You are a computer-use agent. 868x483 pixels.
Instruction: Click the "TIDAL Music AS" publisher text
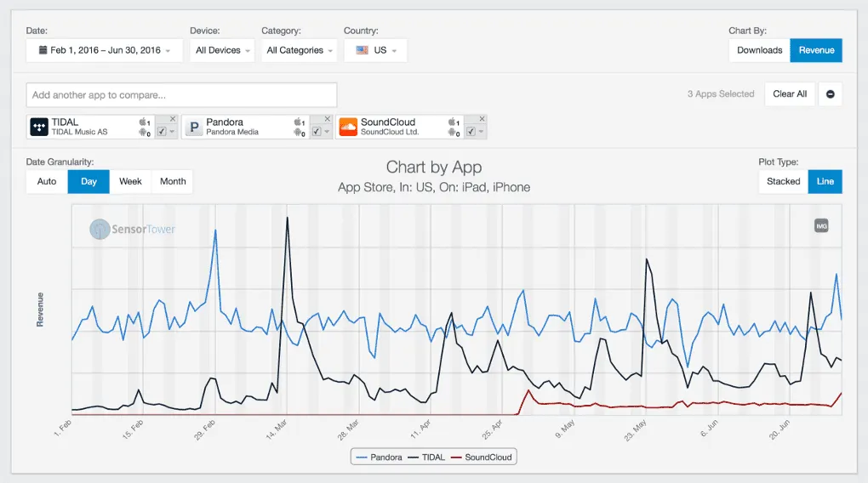(80, 133)
